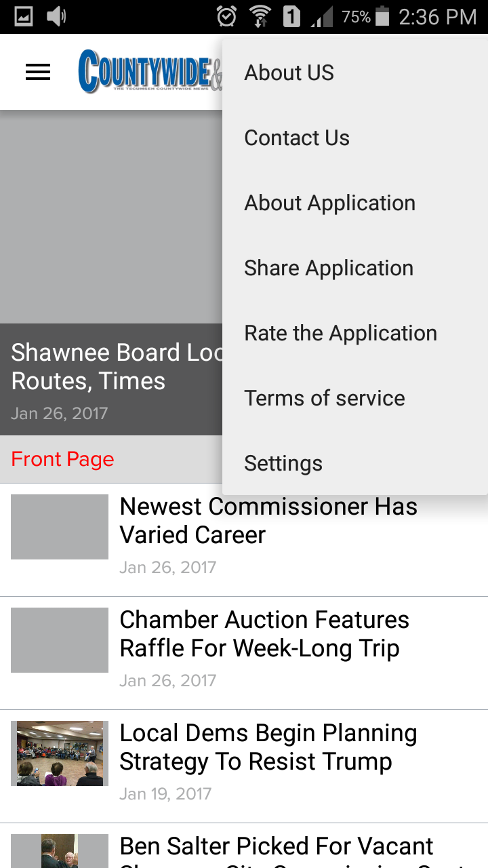Open Chamber Auction Features Raffle article

pos(264,634)
